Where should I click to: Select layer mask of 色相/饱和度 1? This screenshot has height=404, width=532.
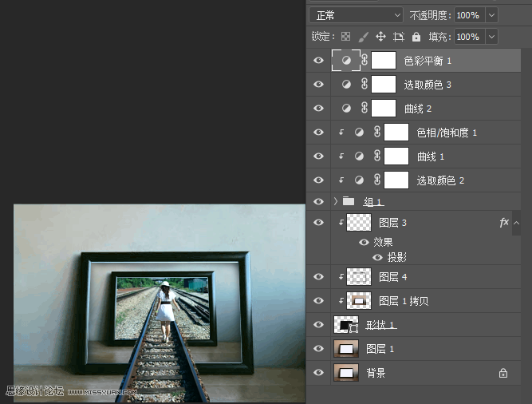pyautogui.click(x=396, y=132)
